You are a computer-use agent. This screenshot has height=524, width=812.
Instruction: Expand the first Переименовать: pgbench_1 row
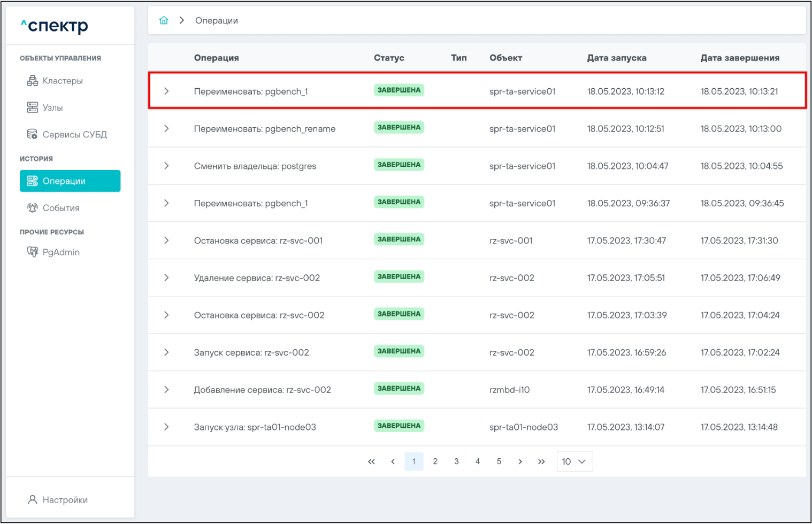click(x=166, y=91)
